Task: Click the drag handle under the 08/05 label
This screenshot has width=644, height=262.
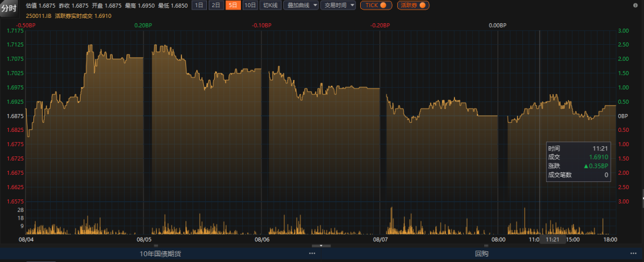Action: coord(156,245)
